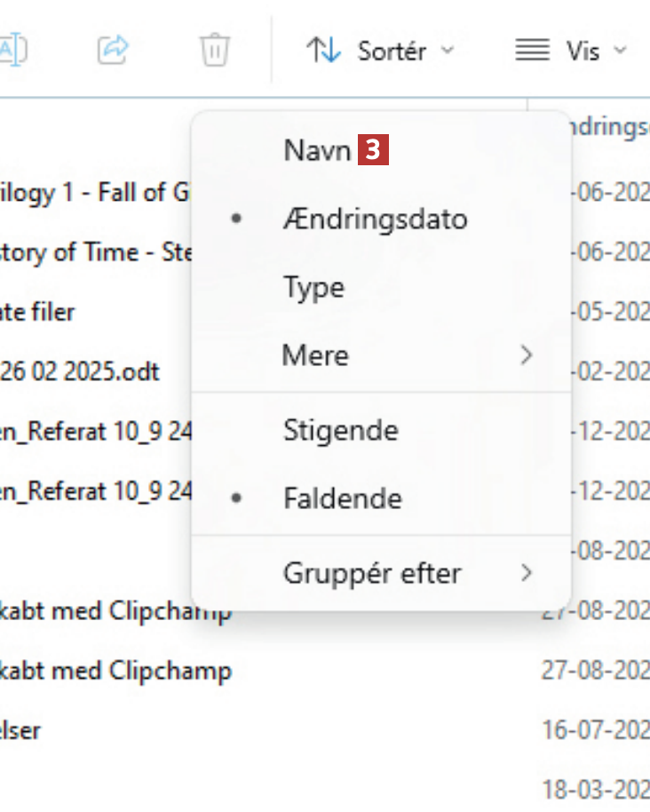Sort files by Type
650x812 pixels.
point(313,287)
